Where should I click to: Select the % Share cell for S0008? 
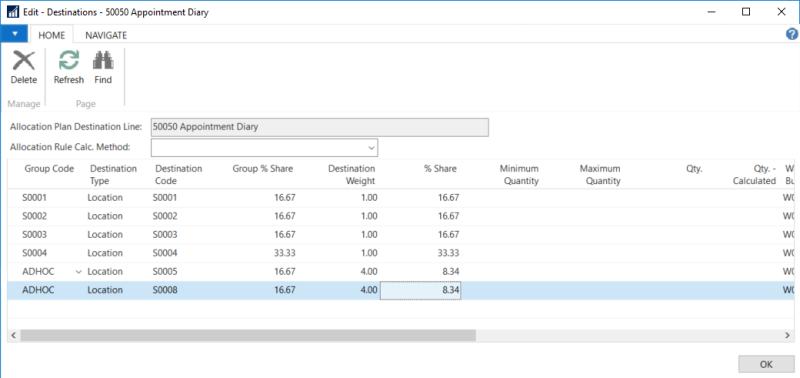[x=421, y=290]
